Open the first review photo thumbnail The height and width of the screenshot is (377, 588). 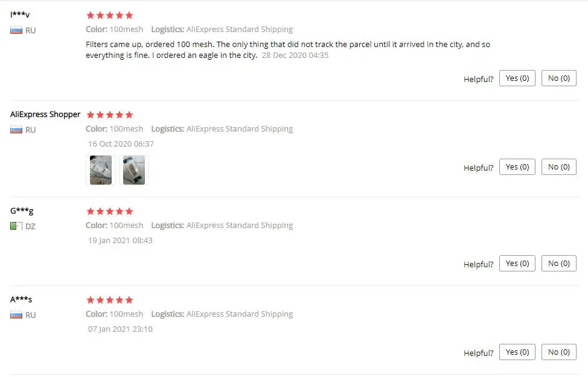pos(101,170)
